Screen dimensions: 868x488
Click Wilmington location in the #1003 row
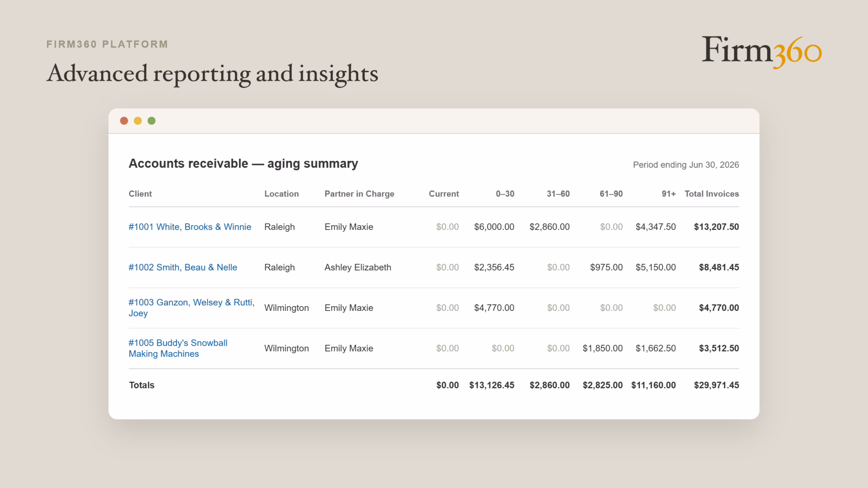pos(287,308)
